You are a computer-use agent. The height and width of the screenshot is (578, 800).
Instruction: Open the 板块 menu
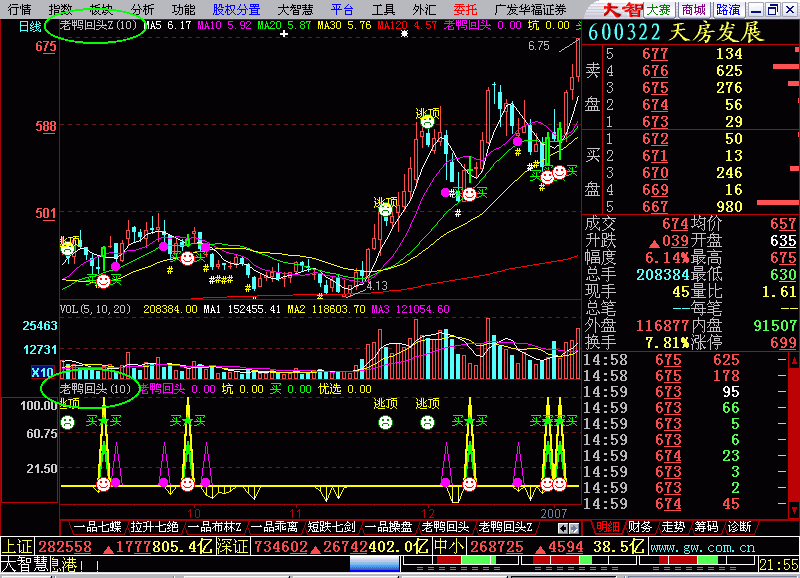click(101, 9)
